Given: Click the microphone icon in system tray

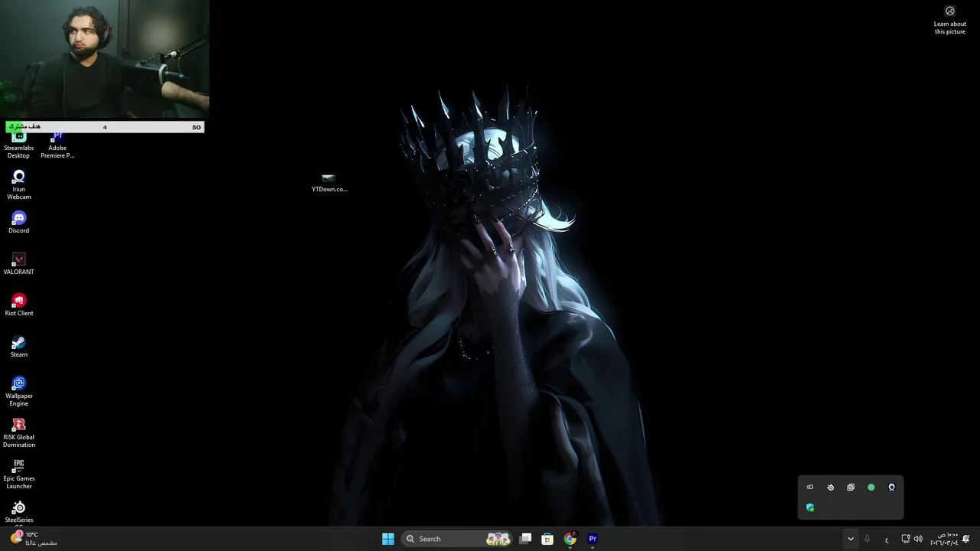Looking at the screenshot, I should tap(867, 539).
